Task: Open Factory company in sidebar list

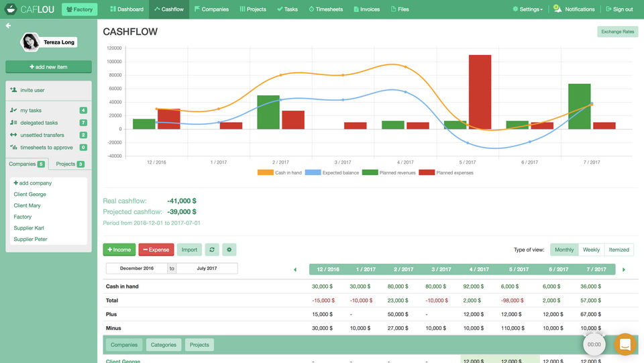Action: click(23, 217)
